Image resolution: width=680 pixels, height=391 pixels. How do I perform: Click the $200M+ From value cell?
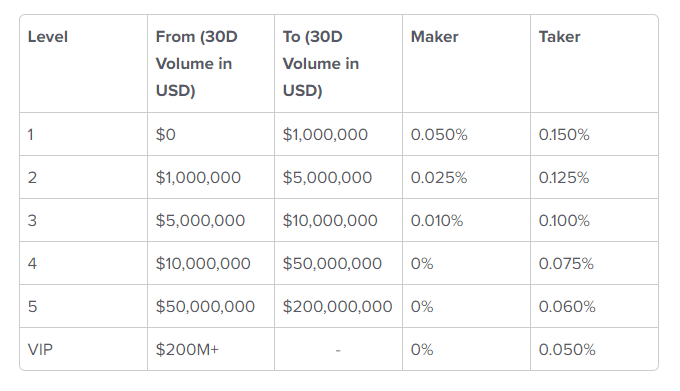187,349
